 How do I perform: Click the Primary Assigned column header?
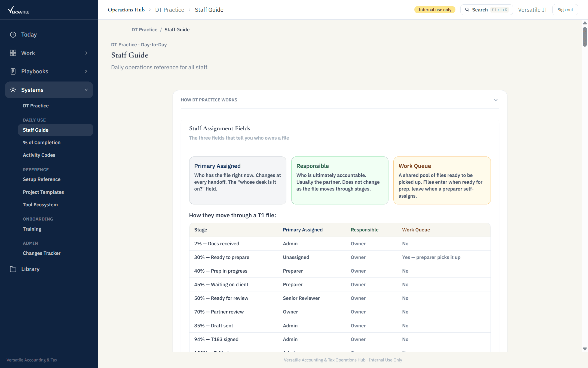click(x=303, y=230)
